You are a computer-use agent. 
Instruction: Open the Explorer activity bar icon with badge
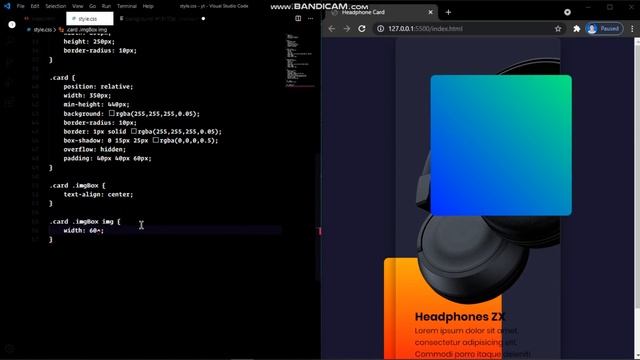[x=11, y=24]
